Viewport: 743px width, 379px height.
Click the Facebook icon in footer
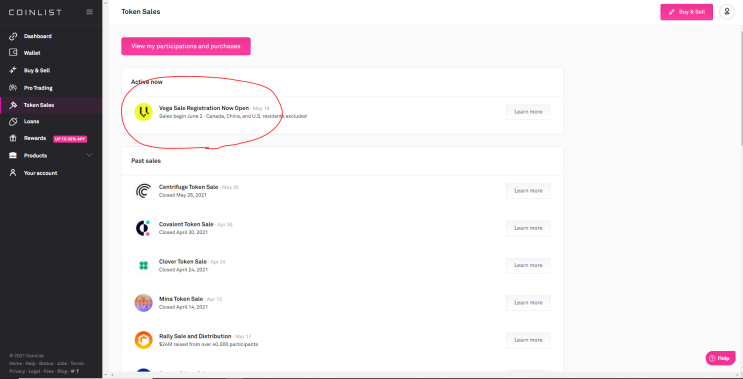[x=78, y=371]
